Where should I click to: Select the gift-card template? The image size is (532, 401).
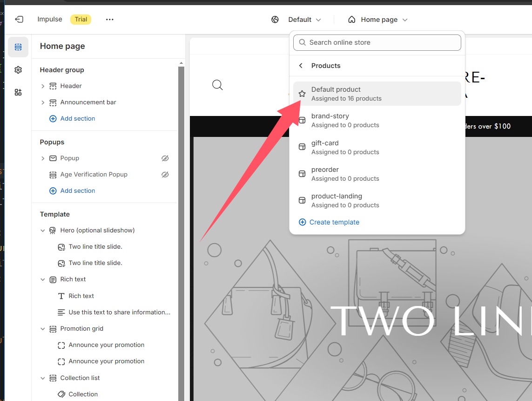point(377,147)
